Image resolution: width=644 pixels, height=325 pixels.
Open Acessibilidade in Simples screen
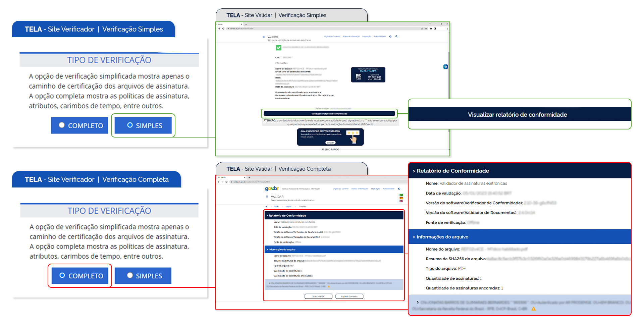[380, 37]
